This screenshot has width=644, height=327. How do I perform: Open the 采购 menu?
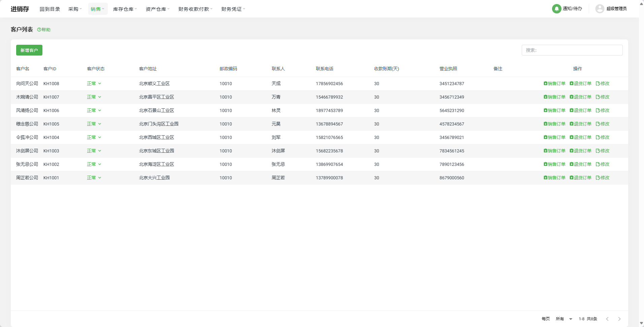pyautogui.click(x=75, y=9)
